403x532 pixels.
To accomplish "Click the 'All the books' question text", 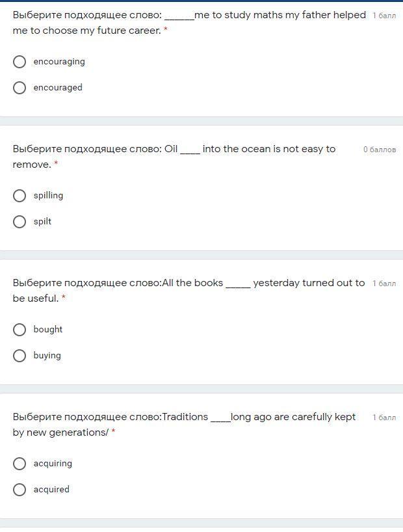I will click(188, 290).
